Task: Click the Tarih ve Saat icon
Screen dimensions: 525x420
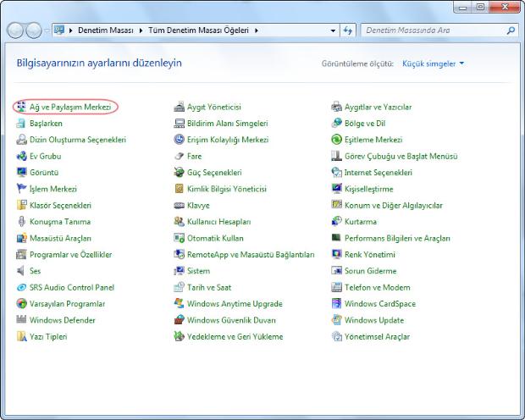Action: point(180,287)
